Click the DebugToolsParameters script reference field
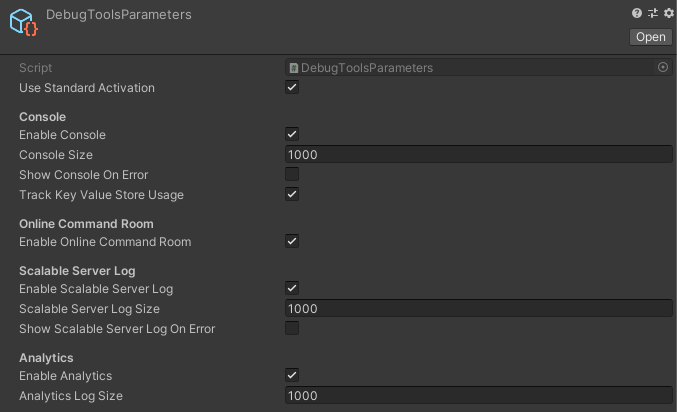677x412 pixels. coord(478,67)
